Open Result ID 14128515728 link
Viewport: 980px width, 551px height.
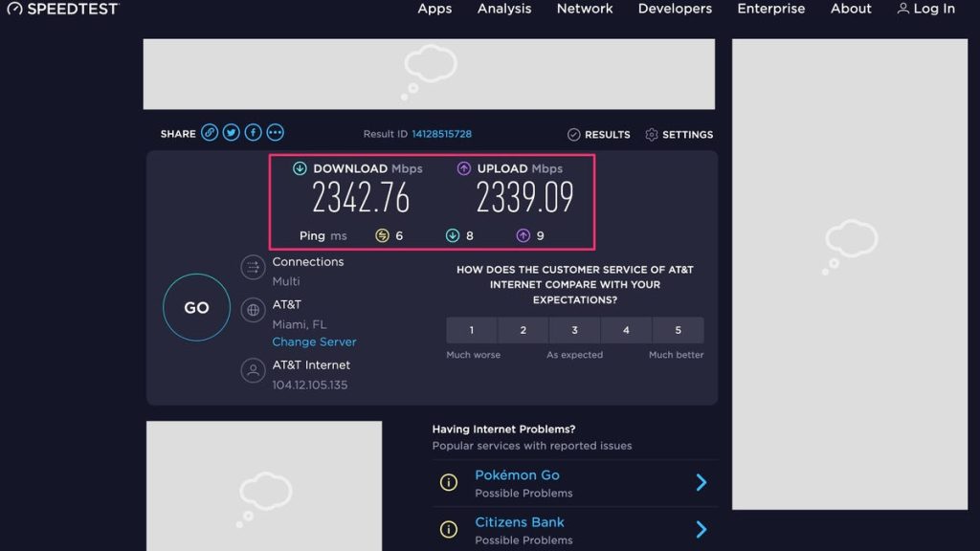(442, 134)
